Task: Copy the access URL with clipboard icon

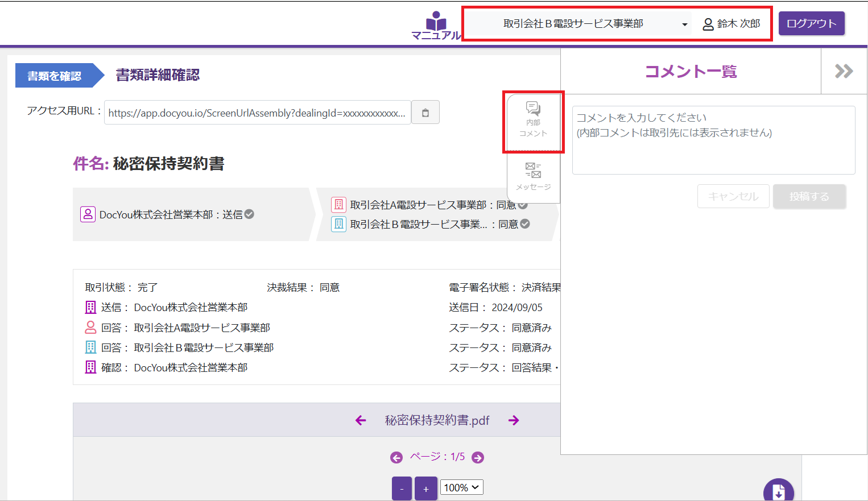Action: click(425, 113)
